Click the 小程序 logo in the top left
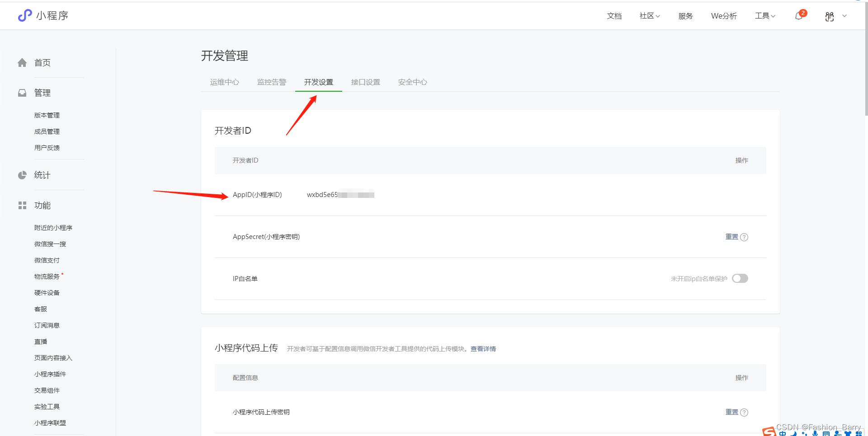The height and width of the screenshot is (436, 868). click(43, 15)
